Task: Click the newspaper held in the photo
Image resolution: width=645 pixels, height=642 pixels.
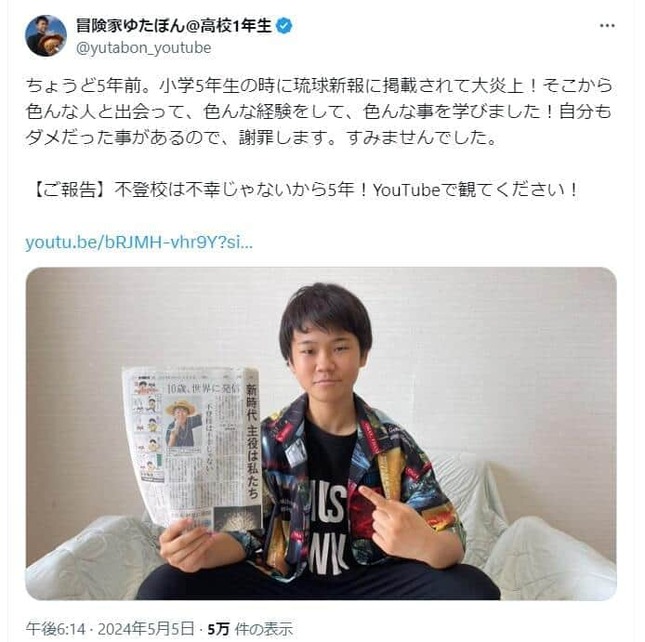Action: (193, 448)
